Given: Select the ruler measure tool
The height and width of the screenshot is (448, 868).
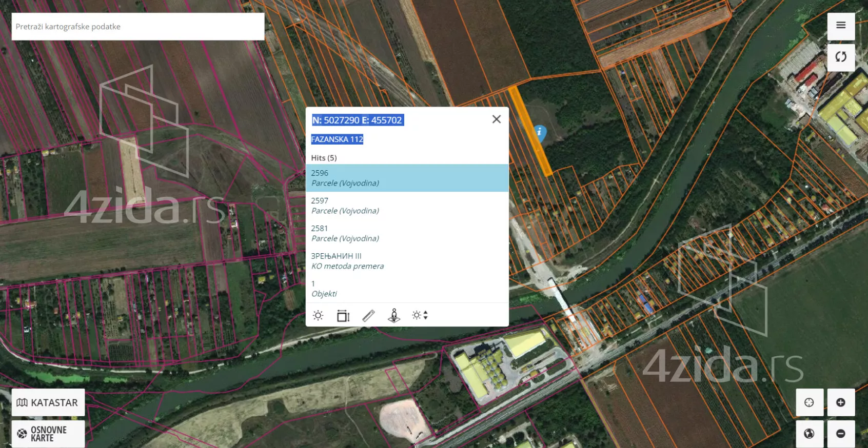Looking at the screenshot, I should [368, 315].
